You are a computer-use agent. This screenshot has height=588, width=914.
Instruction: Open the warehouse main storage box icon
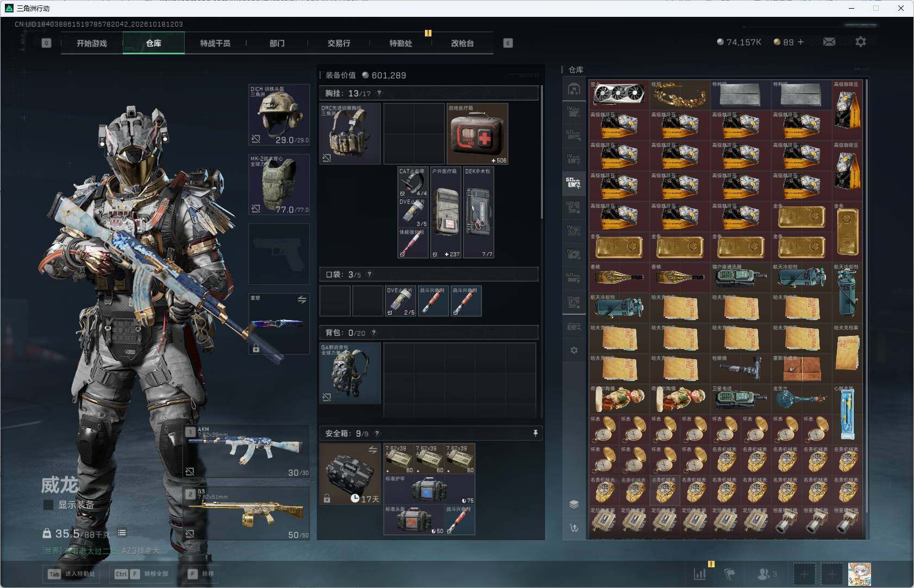tap(574, 89)
